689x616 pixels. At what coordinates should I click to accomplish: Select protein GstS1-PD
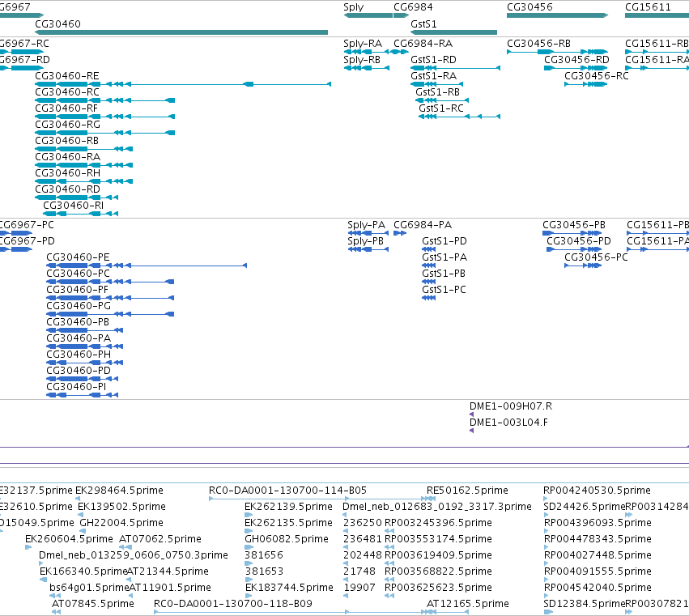point(429,249)
